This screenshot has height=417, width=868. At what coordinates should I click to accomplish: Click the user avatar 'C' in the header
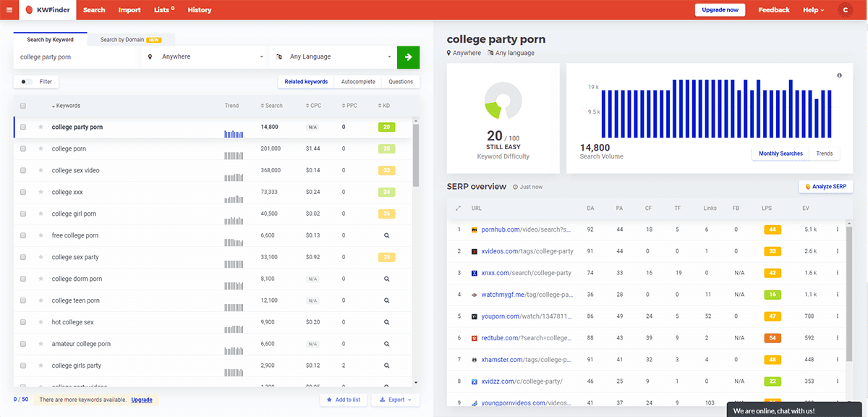pos(845,10)
